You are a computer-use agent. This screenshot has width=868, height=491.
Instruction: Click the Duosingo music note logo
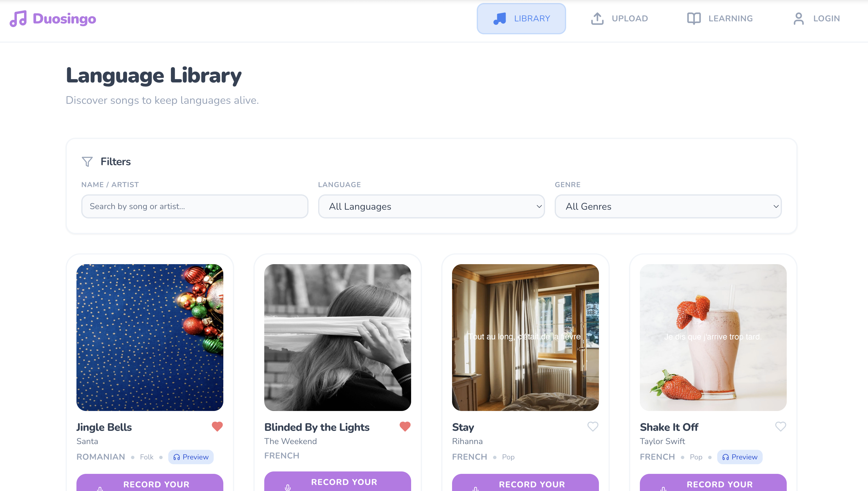coord(18,19)
